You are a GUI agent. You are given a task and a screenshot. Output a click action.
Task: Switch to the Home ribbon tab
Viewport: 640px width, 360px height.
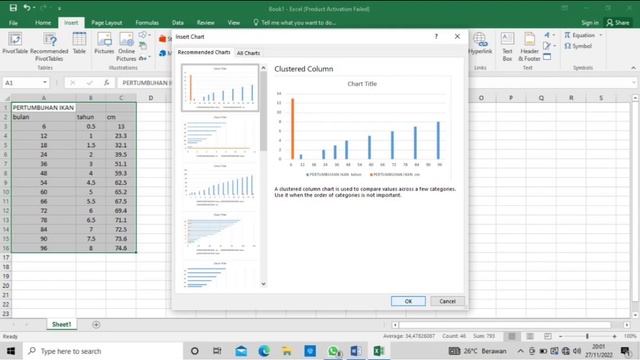point(43,23)
